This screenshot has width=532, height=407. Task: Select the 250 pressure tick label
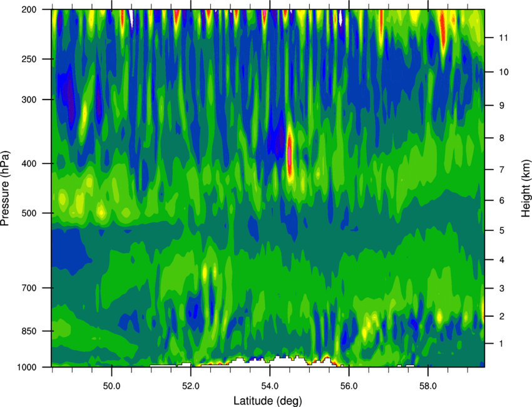pyautogui.click(x=29, y=59)
